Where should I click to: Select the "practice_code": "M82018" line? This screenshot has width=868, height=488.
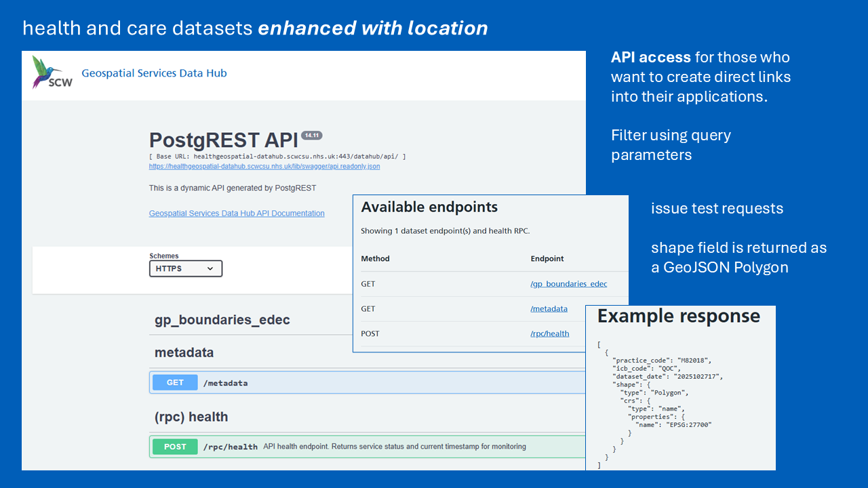click(x=662, y=360)
